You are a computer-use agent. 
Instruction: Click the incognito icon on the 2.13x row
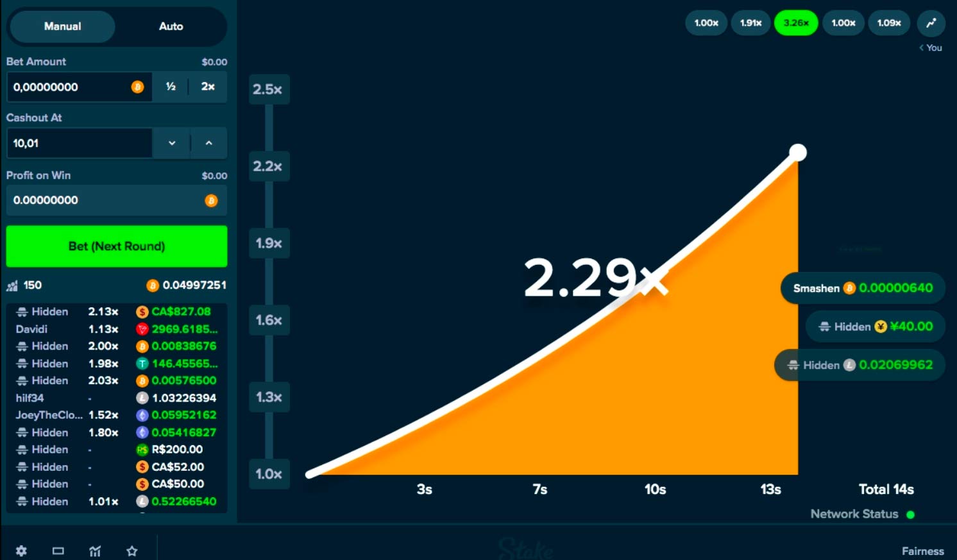pyautogui.click(x=22, y=312)
